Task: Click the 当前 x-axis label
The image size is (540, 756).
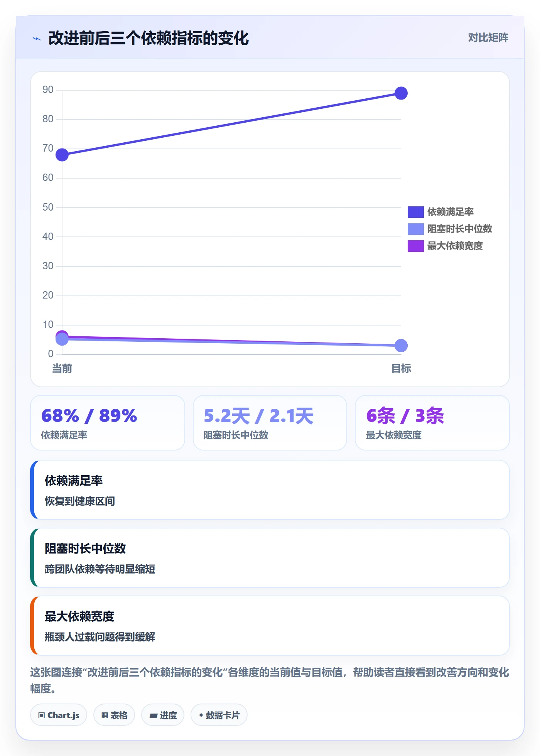Action: click(x=62, y=369)
